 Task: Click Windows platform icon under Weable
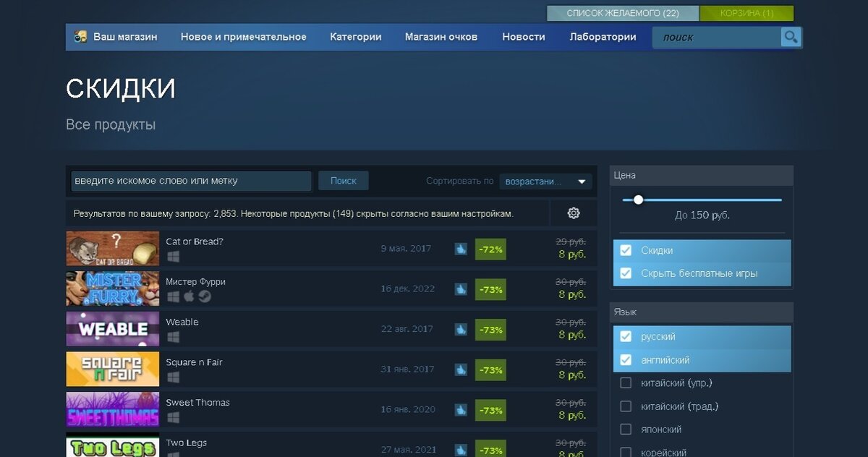pos(173,337)
